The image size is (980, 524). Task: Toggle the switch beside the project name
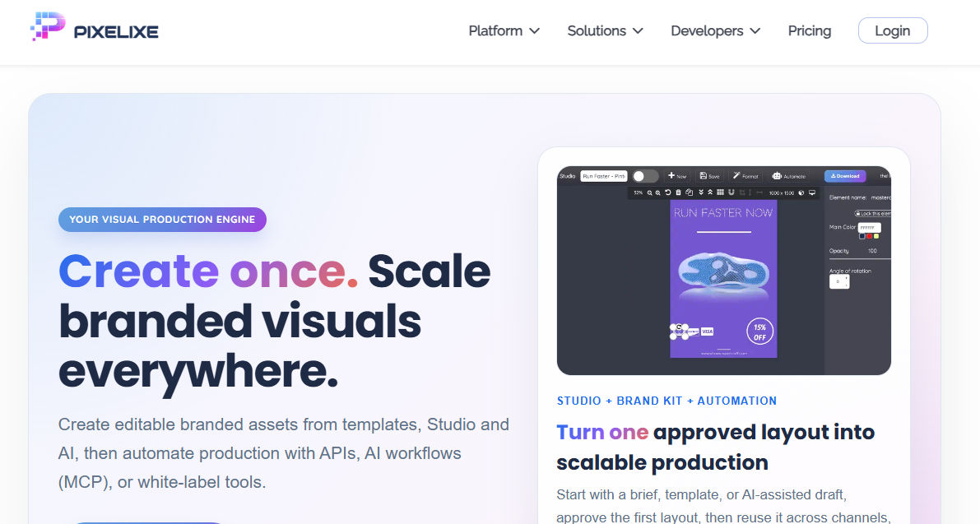[x=645, y=176]
